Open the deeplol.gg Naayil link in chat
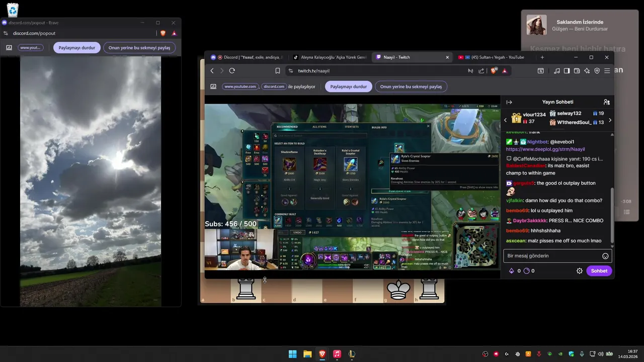Screen dimensions: 644x362 (545, 149)
